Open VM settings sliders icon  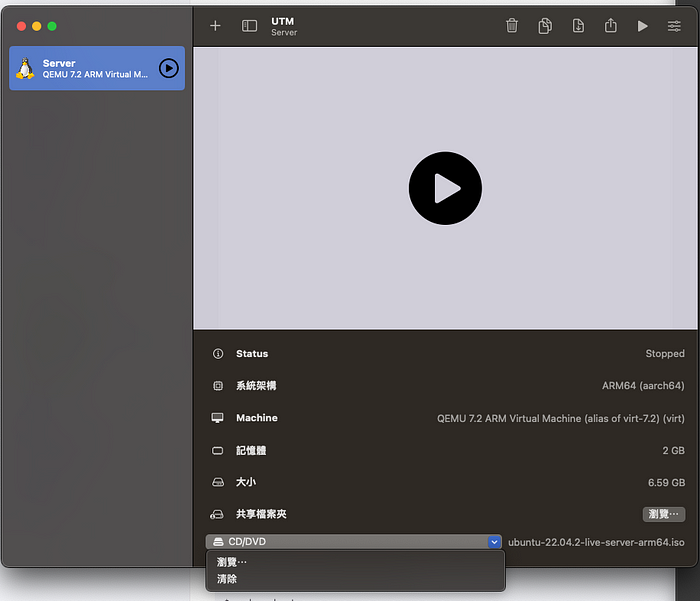click(674, 26)
